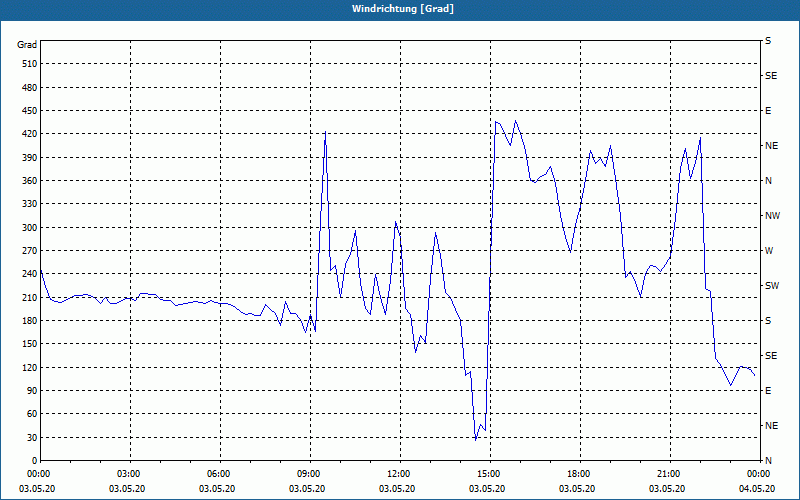Select the 60 y-axis value
The image size is (800, 500).
point(31,414)
